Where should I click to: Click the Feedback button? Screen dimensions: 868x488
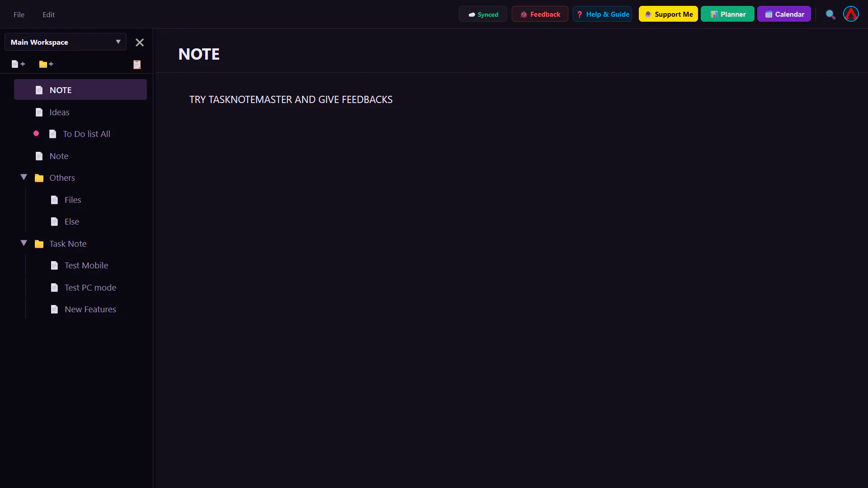click(x=540, y=14)
